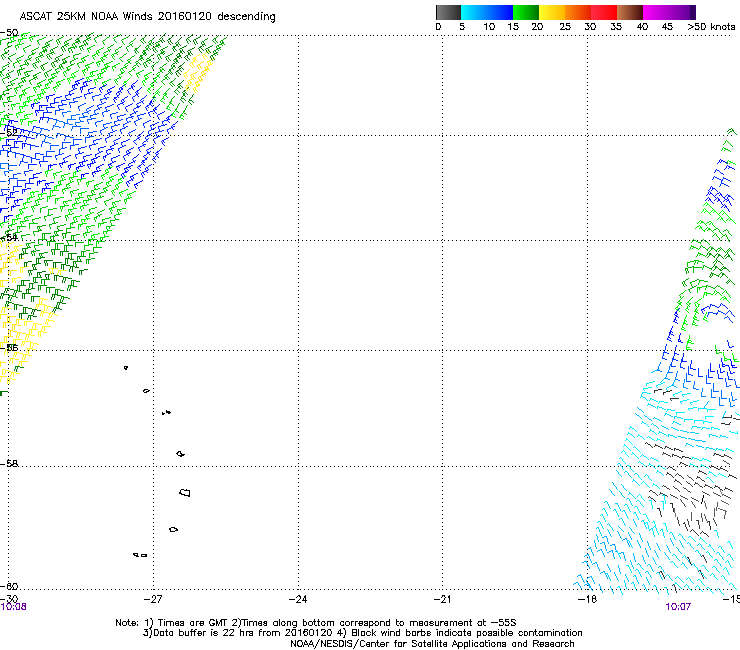Select the orange 25–30 knots color bar segment
The image size is (740, 650).
(x=578, y=12)
